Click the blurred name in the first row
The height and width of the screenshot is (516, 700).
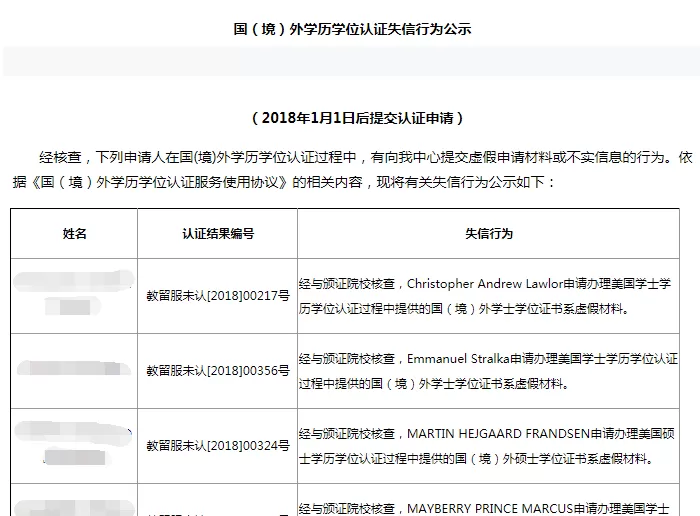(74, 293)
